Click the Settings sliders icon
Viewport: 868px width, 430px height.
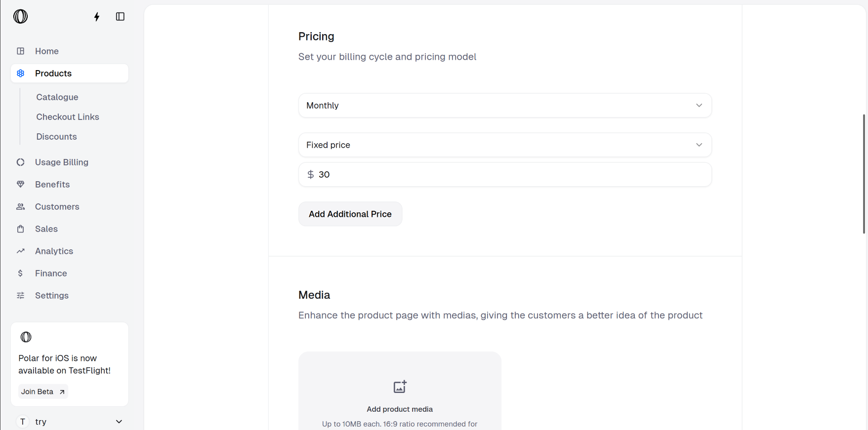tap(20, 296)
